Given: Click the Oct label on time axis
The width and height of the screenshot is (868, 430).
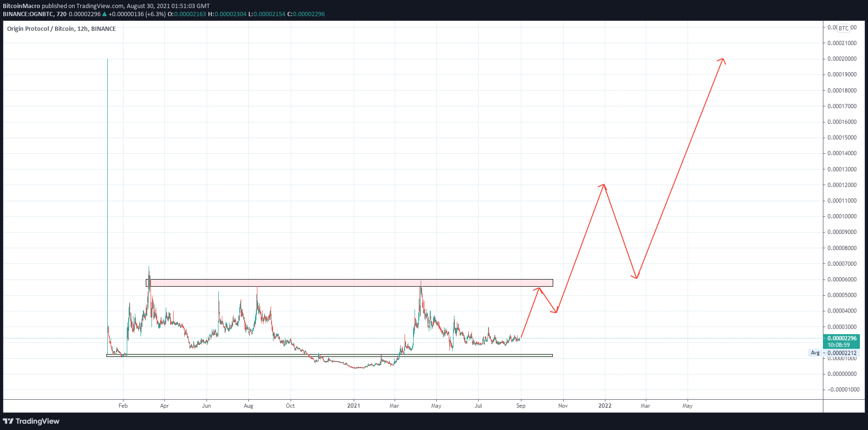Looking at the screenshot, I should tap(290, 406).
